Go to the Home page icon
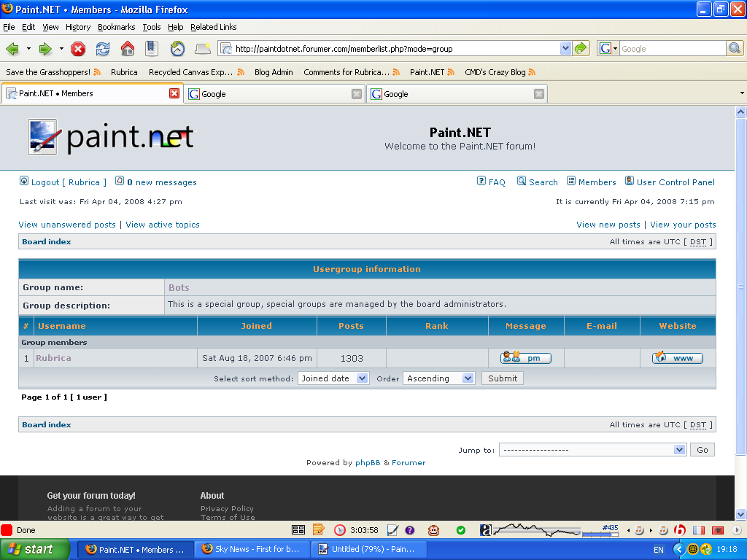 tap(127, 48)
